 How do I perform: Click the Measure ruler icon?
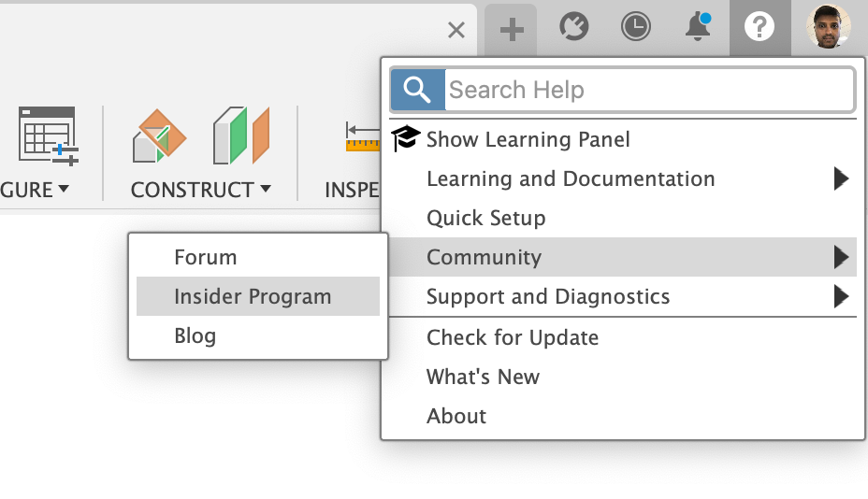point(363,136)
